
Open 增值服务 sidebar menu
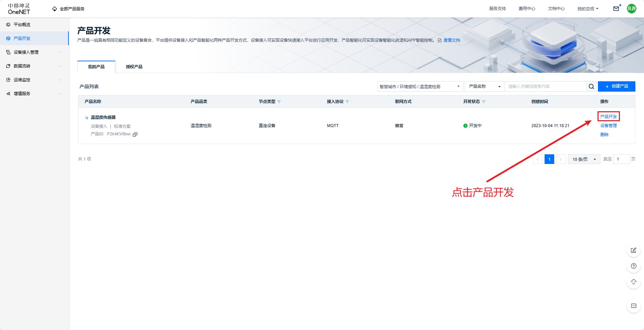pyautogui.click(x=34, y=94)
